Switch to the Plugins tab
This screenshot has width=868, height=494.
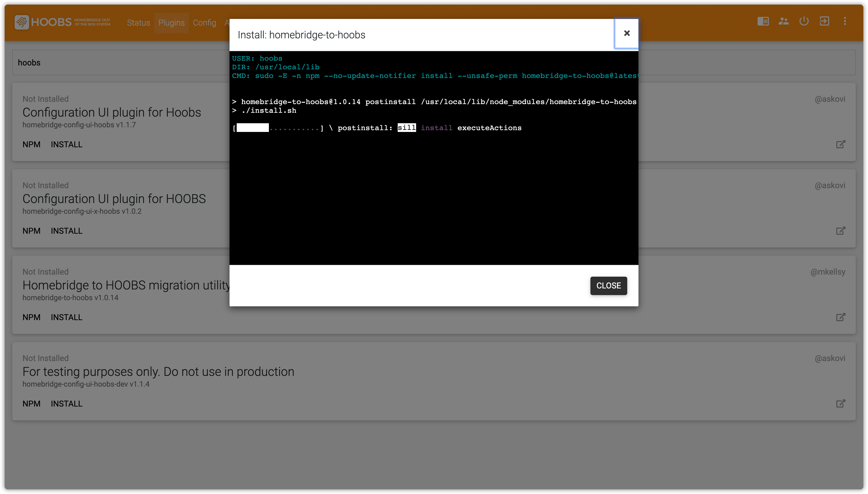point(171,23)
